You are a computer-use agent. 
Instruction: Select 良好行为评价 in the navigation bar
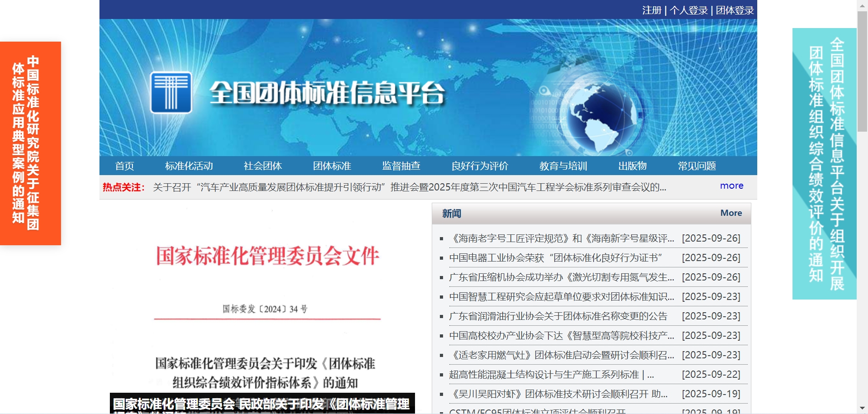(x=480, y=166)
